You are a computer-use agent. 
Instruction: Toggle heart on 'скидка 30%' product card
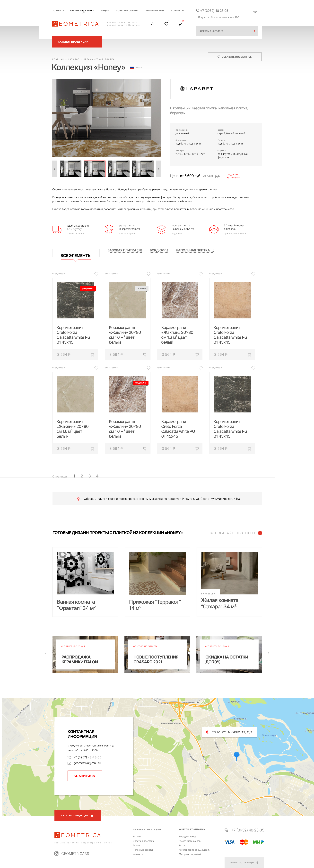[148, 368]
